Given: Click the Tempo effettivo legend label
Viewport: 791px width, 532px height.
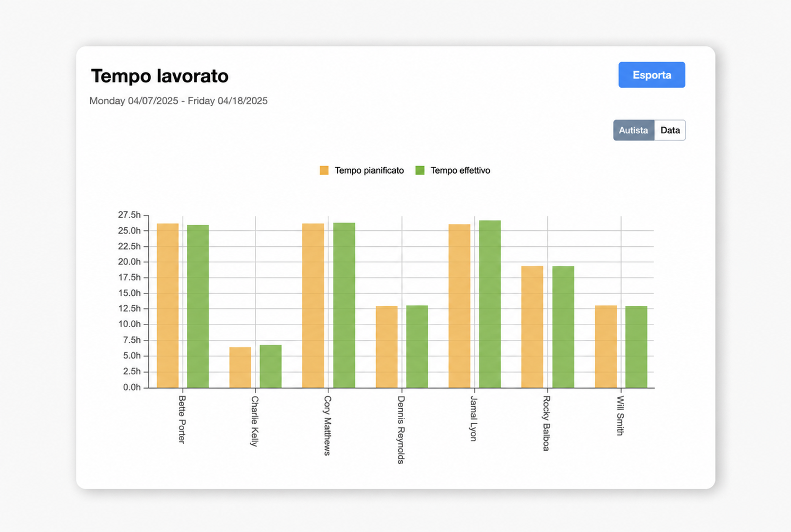Looking at the screenshot, I should coord(460,170).
